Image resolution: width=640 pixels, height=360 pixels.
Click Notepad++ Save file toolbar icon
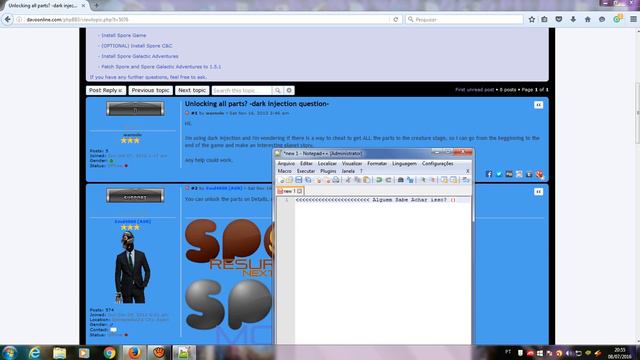coord(299,180)
